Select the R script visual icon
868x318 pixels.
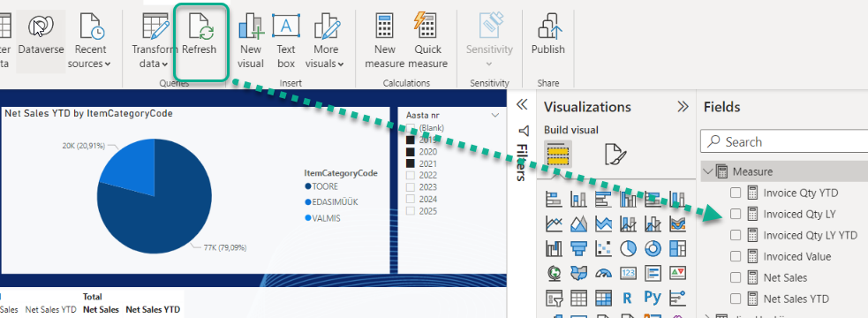(x=627, y=298)
